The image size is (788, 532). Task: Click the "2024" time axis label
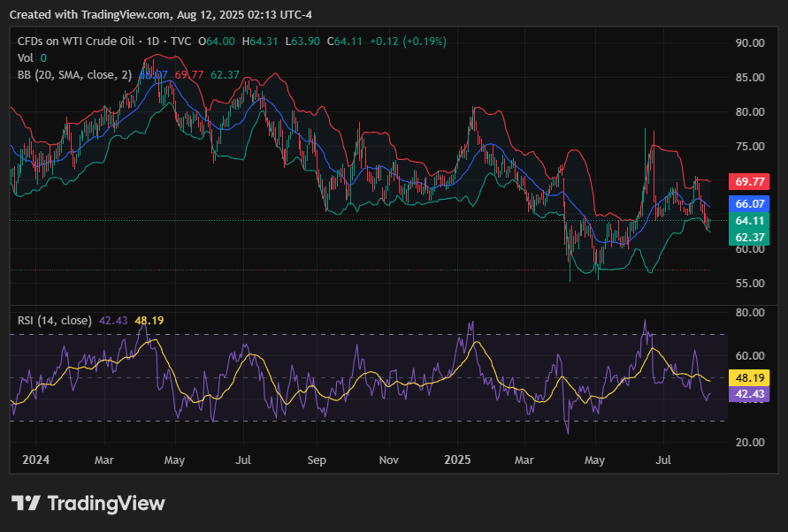(35, 460)
